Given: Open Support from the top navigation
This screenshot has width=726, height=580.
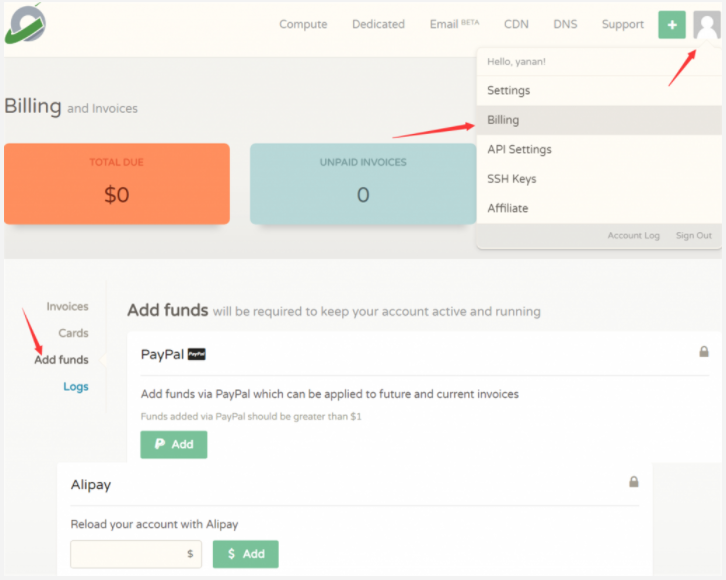Looking at the screenshot, I should pyautogui.click(x=622, y=25).
